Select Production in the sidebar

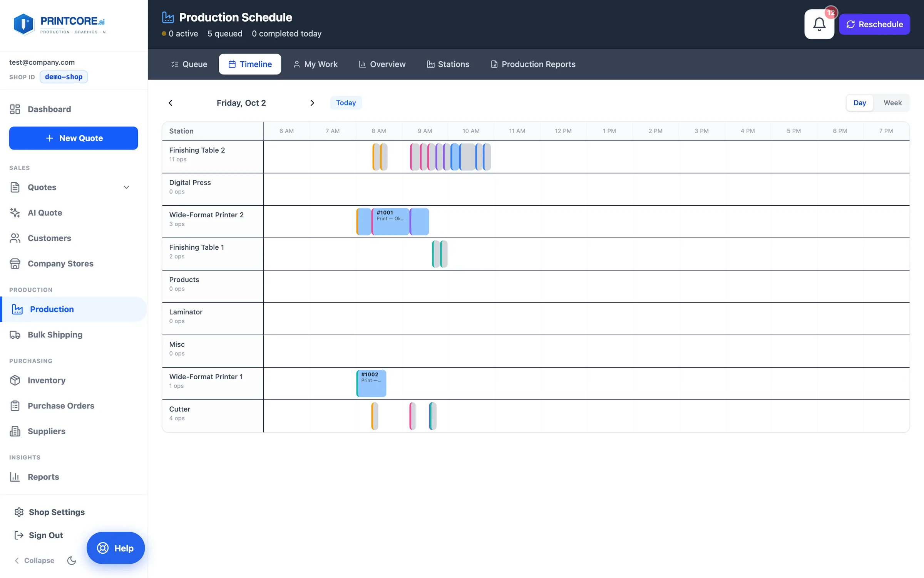tap(74, 309)
